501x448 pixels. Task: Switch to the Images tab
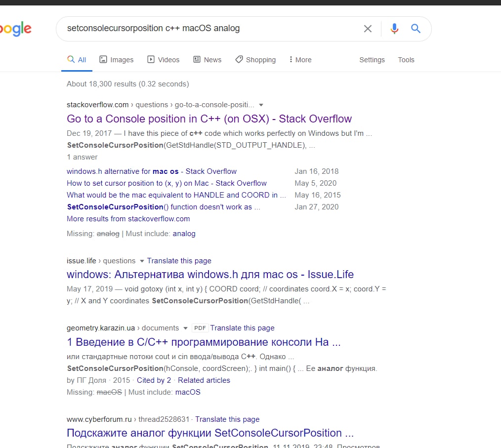pos(117,60)
